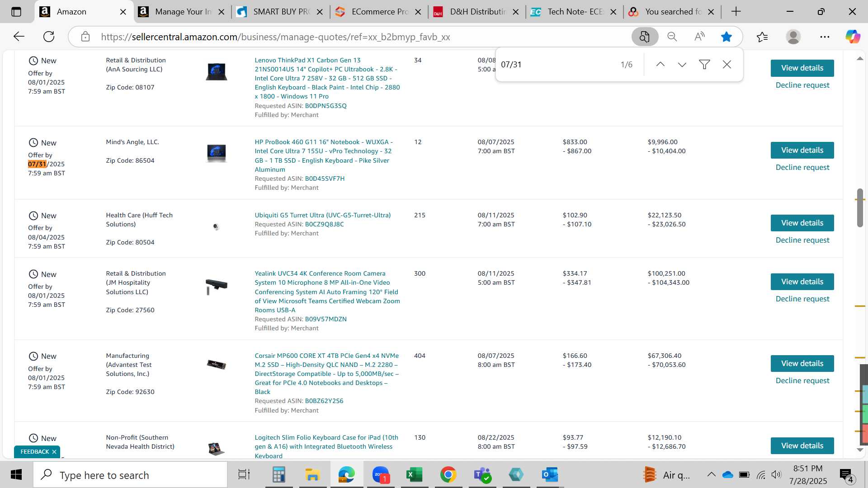Close the find bar
Viewport: 868px width, 488px height.
tap(727, 65)
